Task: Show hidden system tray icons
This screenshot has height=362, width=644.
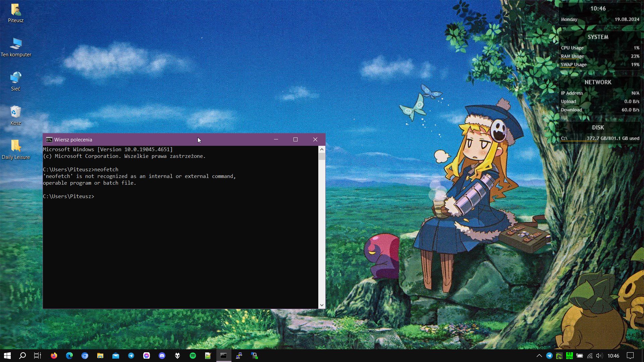Action: pos(539,356)
